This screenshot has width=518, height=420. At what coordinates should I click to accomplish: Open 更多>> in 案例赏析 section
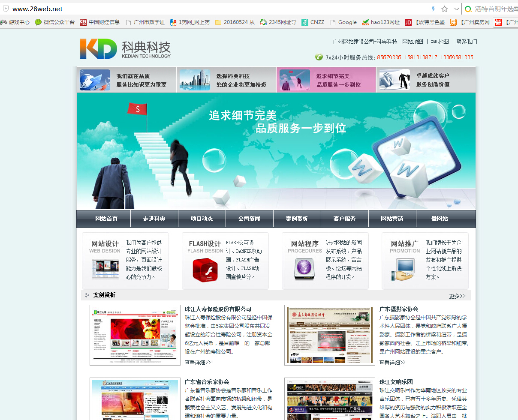tap(457, 296)
